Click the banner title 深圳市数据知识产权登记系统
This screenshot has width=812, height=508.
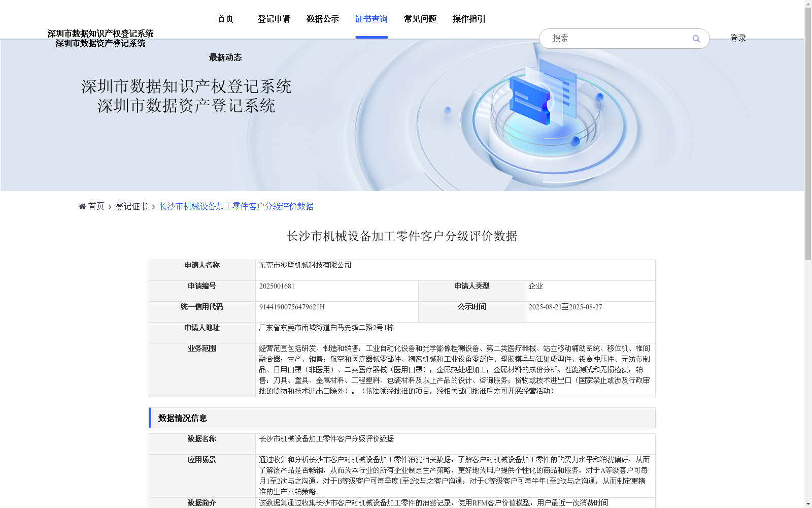coord(186,86)
